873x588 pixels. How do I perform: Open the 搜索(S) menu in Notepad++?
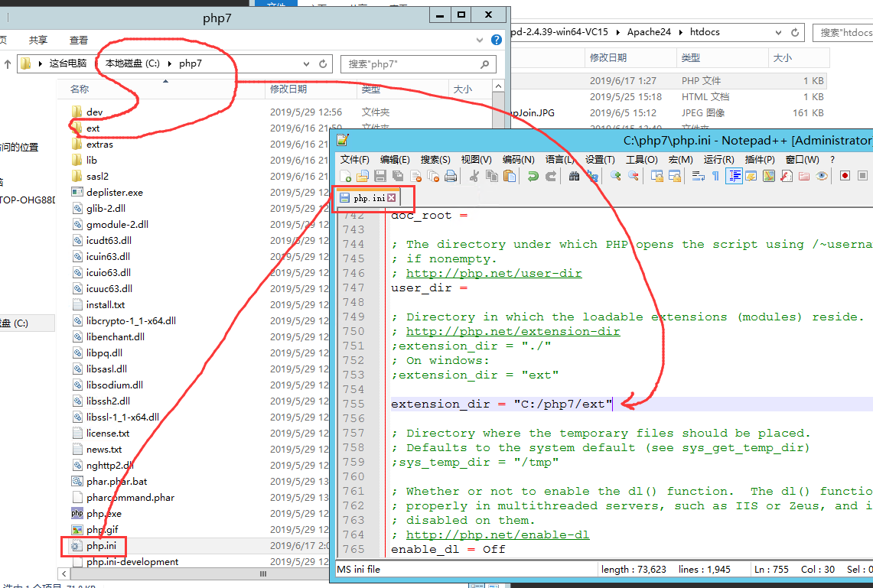(435, 160)
